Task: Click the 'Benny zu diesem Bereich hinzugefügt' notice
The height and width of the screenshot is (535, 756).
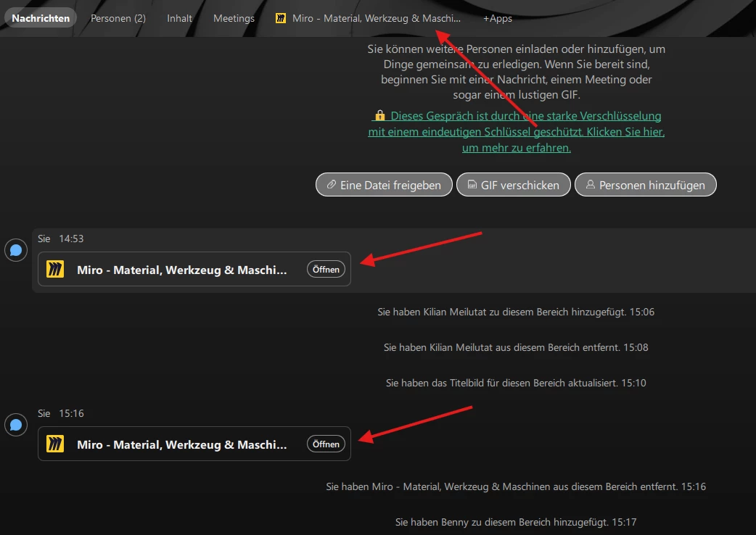Action: tap(516, 523)
